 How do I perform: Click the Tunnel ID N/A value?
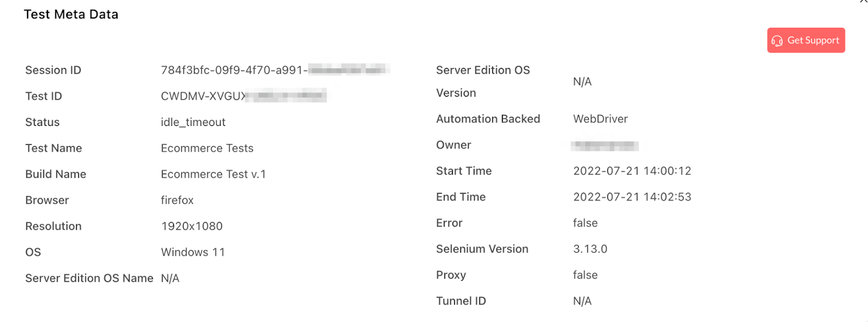pos(582,301)
